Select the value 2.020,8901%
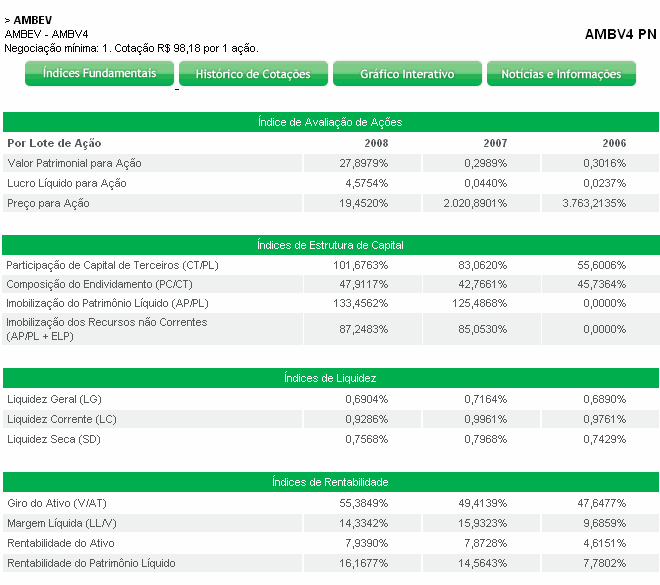Screen dimensions: 660x585 475,203
